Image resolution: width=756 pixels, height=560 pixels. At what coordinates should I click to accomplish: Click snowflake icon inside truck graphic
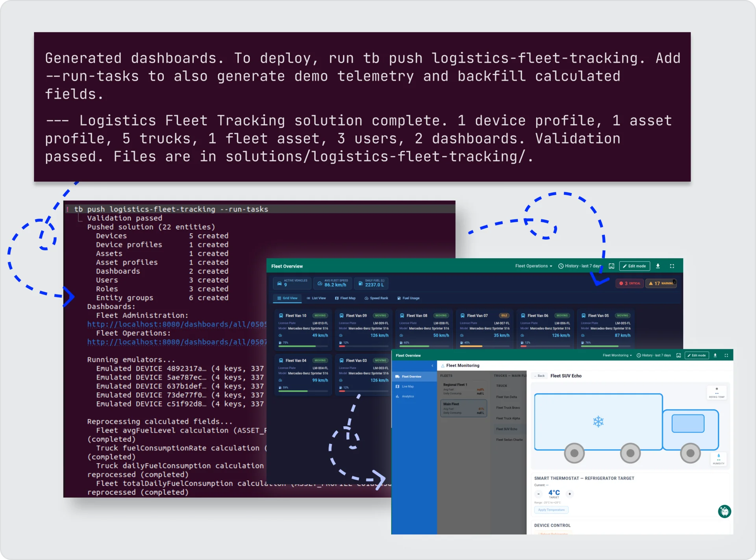pos(598,422)
